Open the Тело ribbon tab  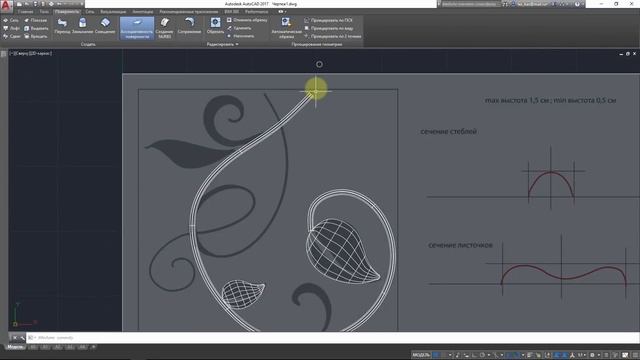click(44, 12)
